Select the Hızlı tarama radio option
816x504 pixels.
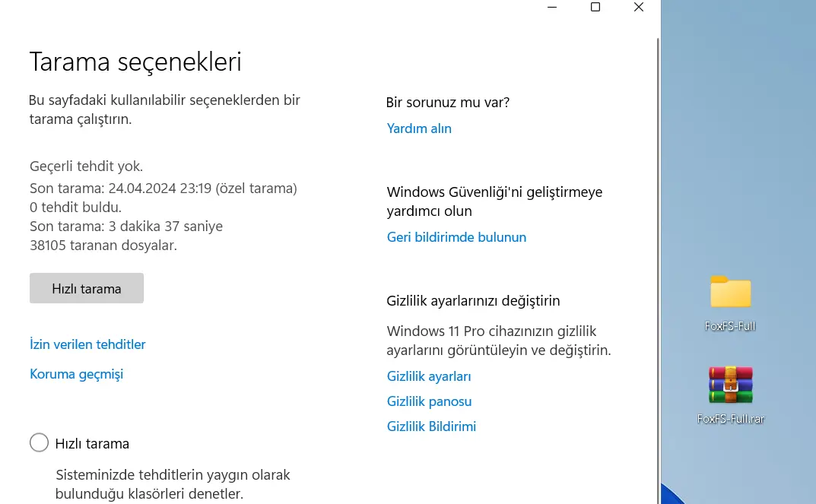39,442
